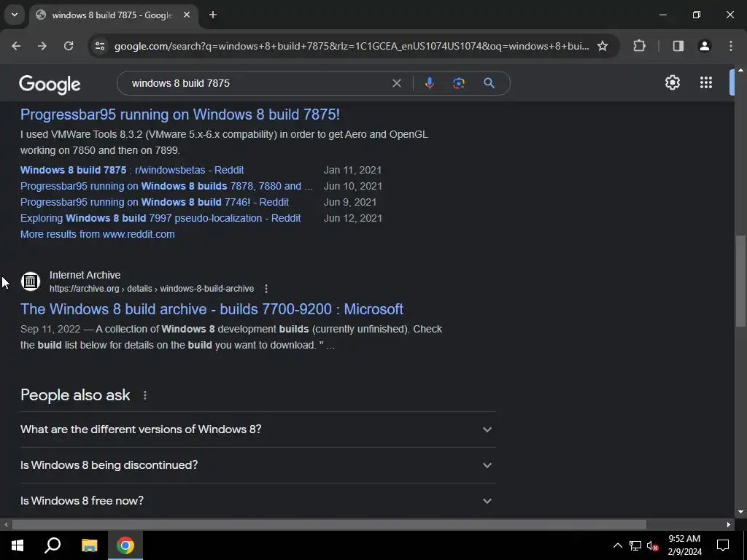747x560 pixels.
Task: Search by image with Google Lens icon
Action: coord(459,83)
